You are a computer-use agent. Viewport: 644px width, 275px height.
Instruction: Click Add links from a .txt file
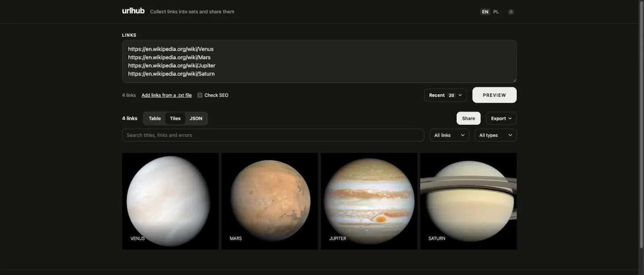[x=167, y=95]
